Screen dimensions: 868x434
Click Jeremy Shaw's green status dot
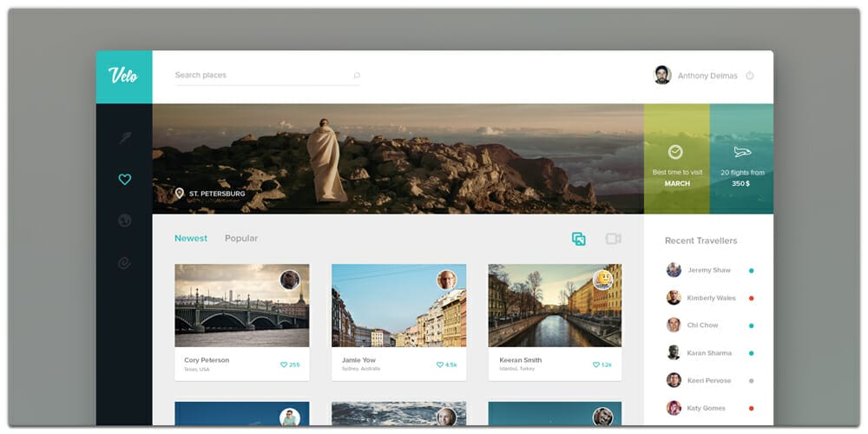(x=751, y=271)
